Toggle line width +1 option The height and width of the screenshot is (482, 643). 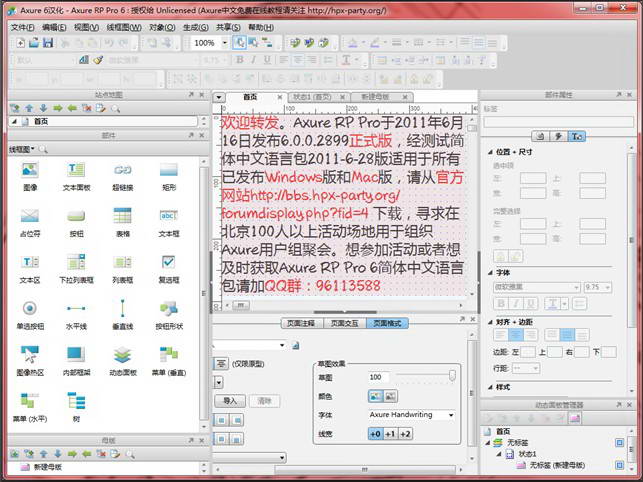click(x=390, y=434)
